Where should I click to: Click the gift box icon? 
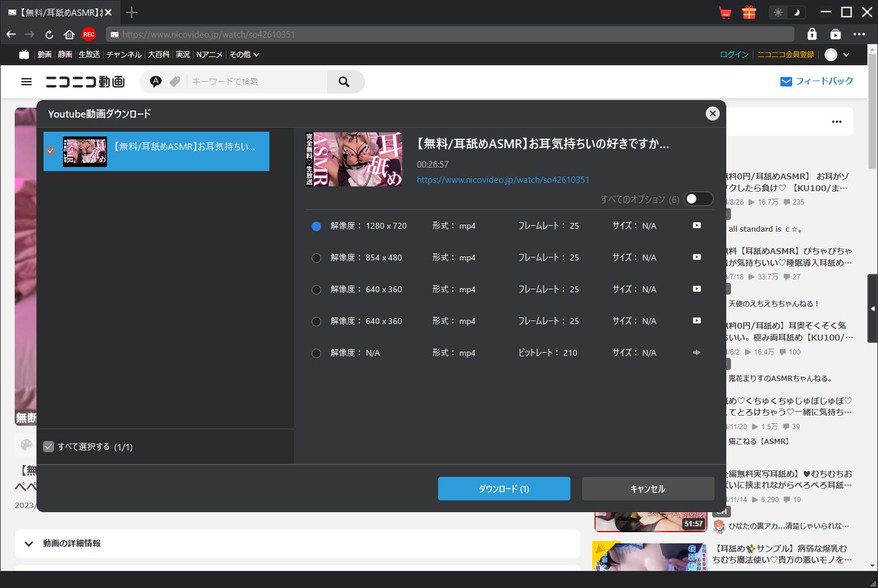tap(749, 12)
